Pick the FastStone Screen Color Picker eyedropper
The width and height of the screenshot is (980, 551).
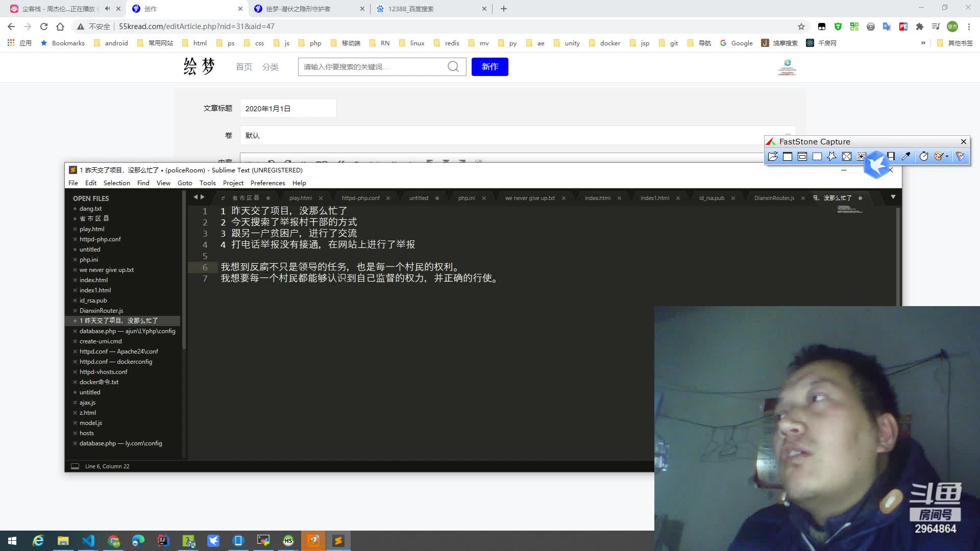click(906, 157)
